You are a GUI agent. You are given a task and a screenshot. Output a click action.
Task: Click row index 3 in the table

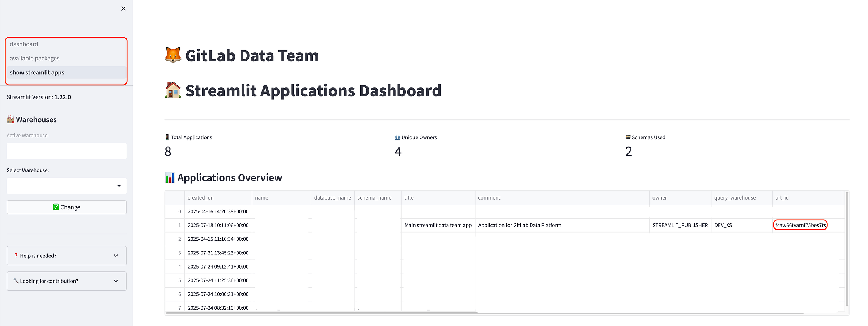point(175,253)
